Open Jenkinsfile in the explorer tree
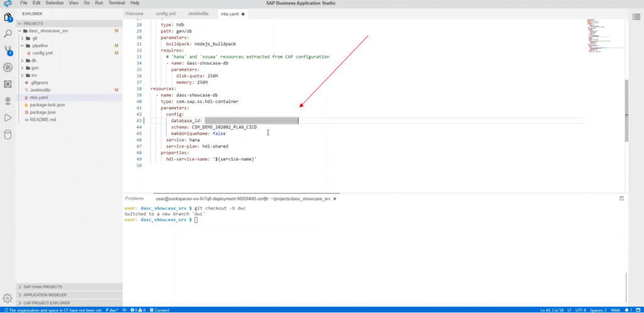The height and width of the screenshot is (313, 644). pos(40,90)
